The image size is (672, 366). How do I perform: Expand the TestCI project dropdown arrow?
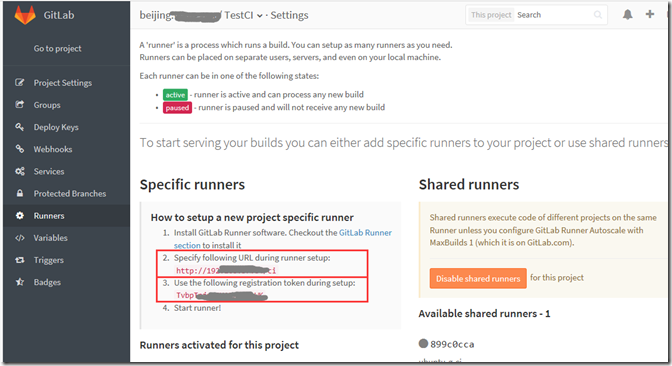[260, 16]
